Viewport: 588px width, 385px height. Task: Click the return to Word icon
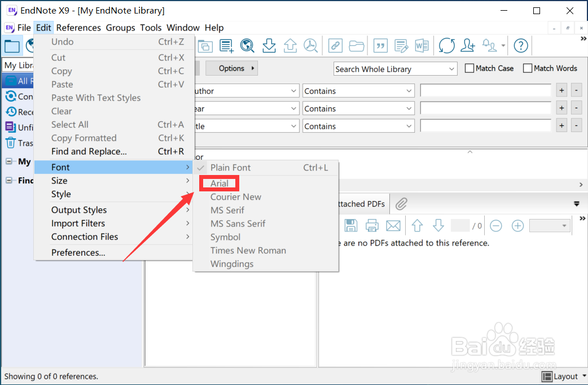click(422, 46)
